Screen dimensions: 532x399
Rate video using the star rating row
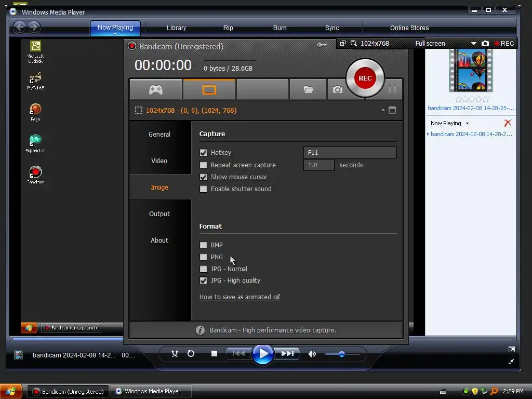pyautogui.click(x=472, y=99)
